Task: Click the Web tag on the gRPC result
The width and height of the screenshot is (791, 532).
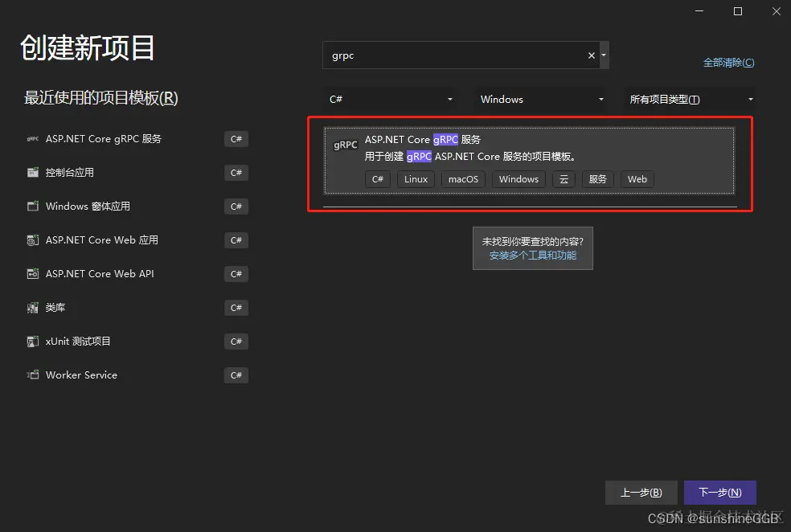Action: [x=637, y=179]
